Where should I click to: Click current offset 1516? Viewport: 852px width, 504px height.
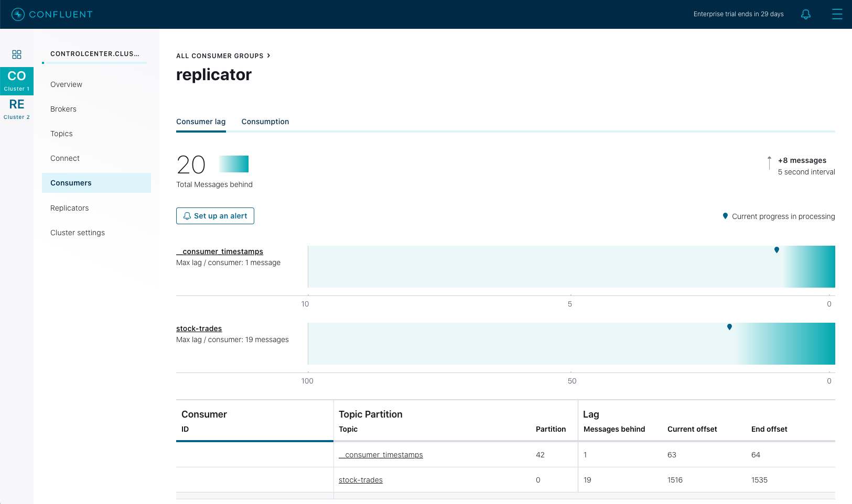click(675, 480)
